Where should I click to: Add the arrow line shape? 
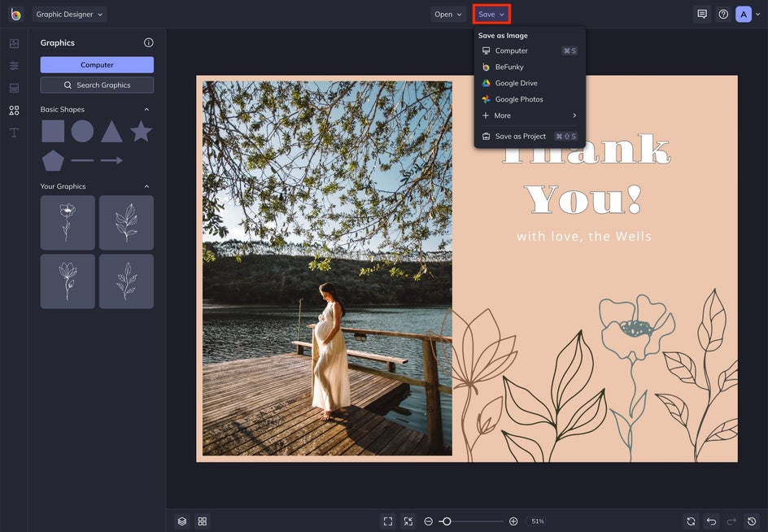pos(111,160)
